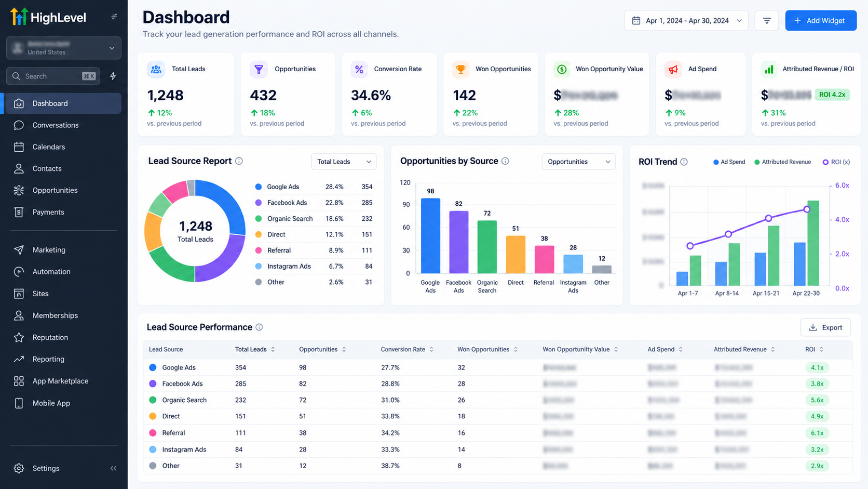This screenshot has width=868, height=489.
Task: Click the Opportunities funnel icon
Action: tap(259, 69)
